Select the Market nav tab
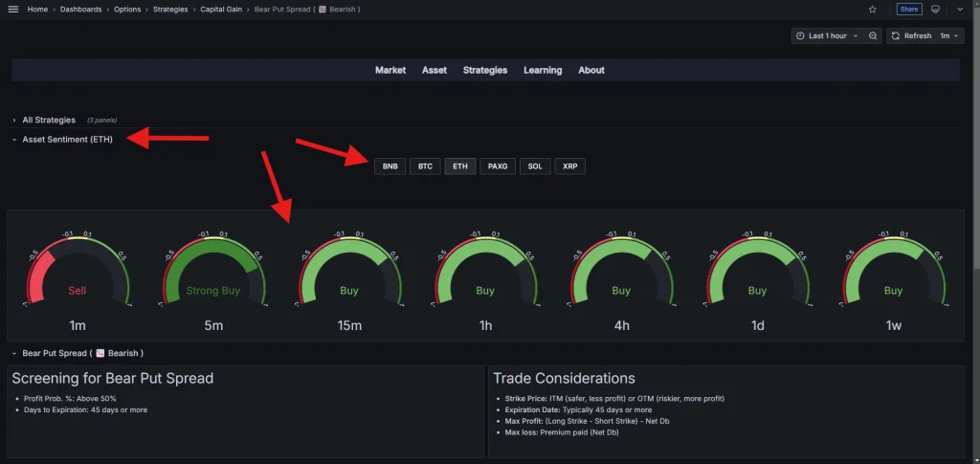Screen dimensions: 980x464 390,70
